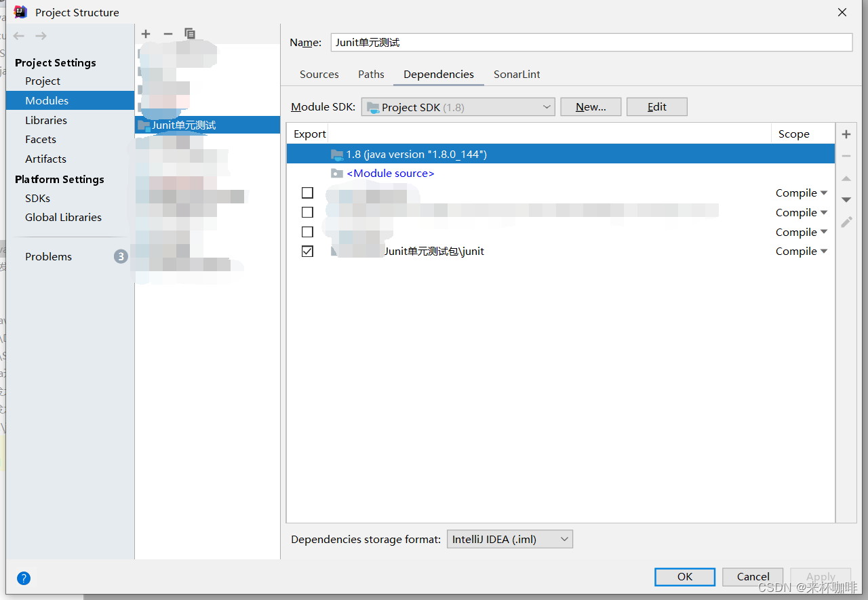Open Compile scope dropdown for third dependency

pos(802,232)
